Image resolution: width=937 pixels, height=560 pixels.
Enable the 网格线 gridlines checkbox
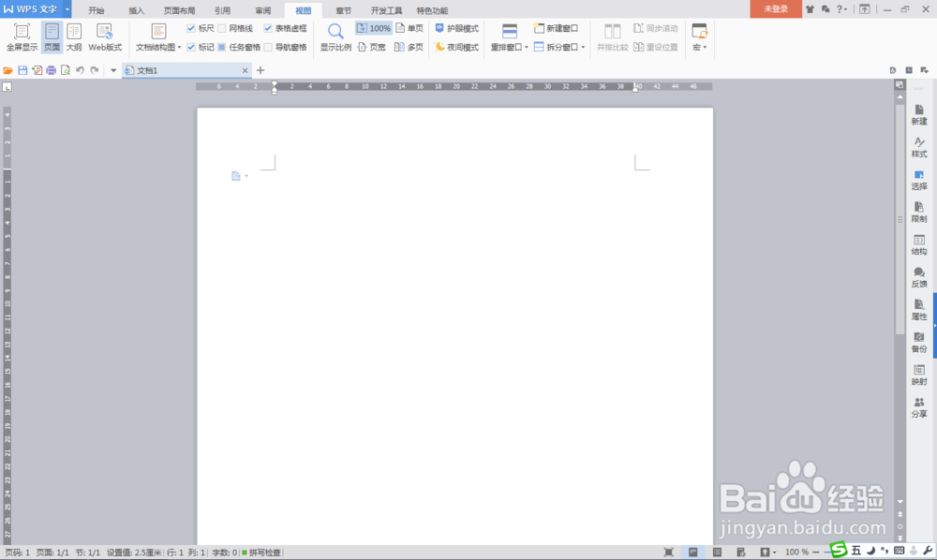point(222,28)
